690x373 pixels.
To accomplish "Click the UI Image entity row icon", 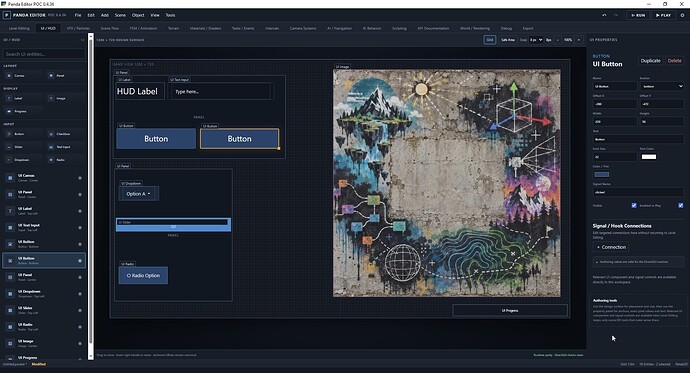I will (10, 344).
